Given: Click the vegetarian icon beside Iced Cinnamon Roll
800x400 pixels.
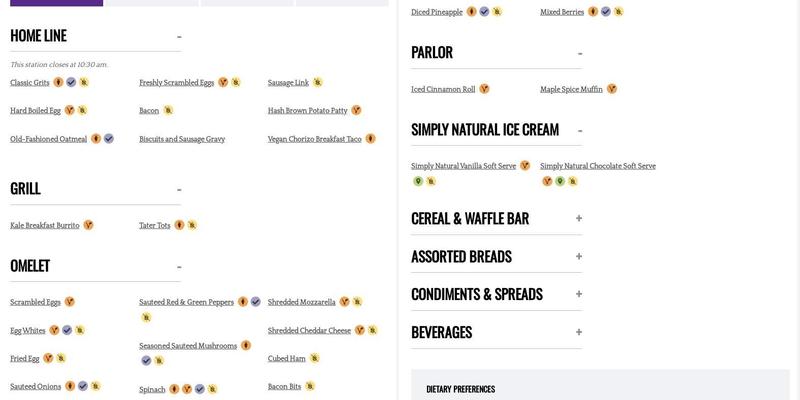Looking at the screenshot, I should [x=484, y=89].
